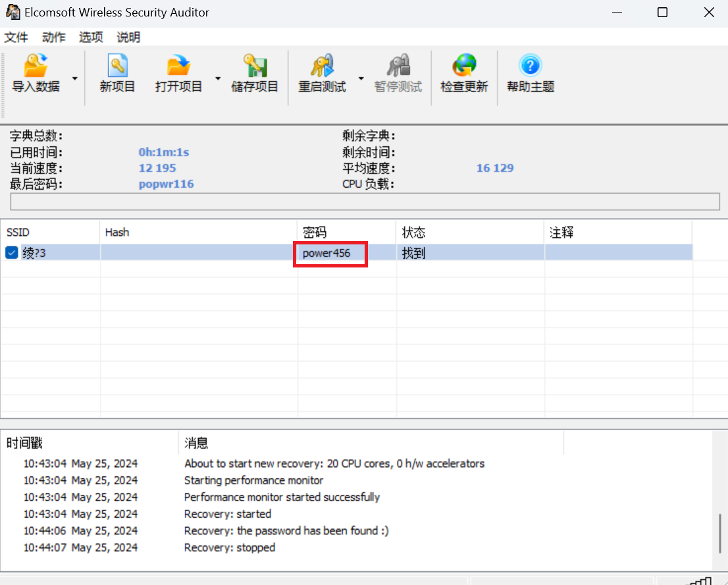Screen dimensions: 728x585
Task: Click the CPU 负载 label
Action: pos(368,184)
